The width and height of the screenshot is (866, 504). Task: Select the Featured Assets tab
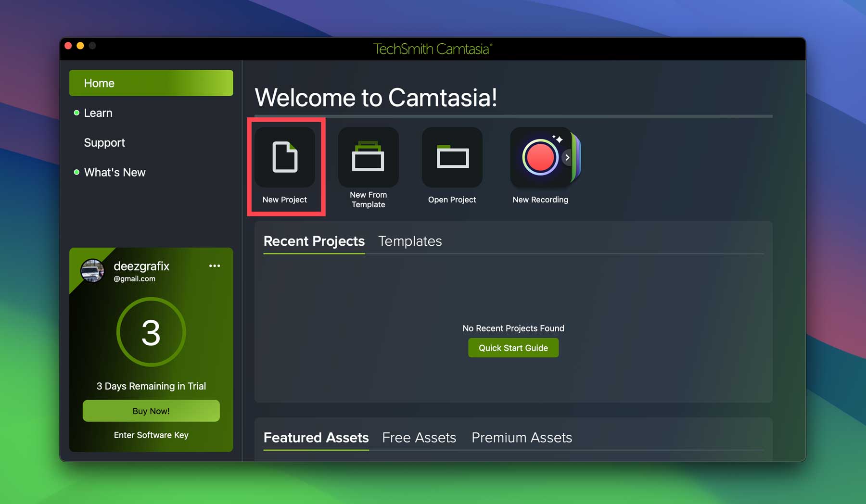pos(316,438)
